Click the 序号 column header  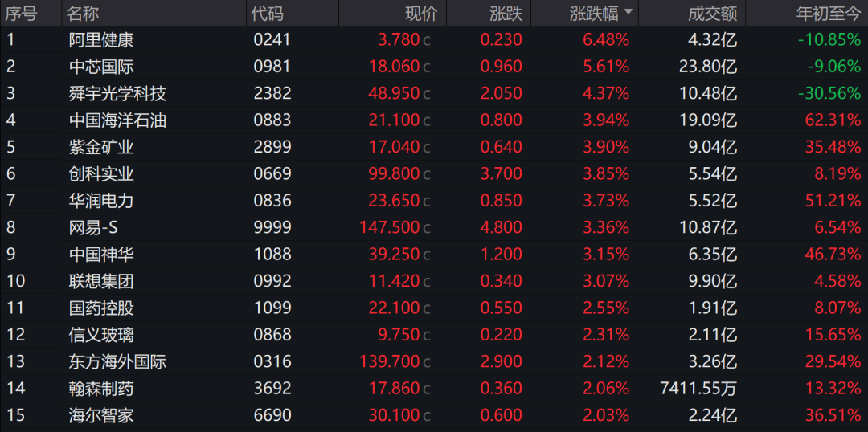21,14
